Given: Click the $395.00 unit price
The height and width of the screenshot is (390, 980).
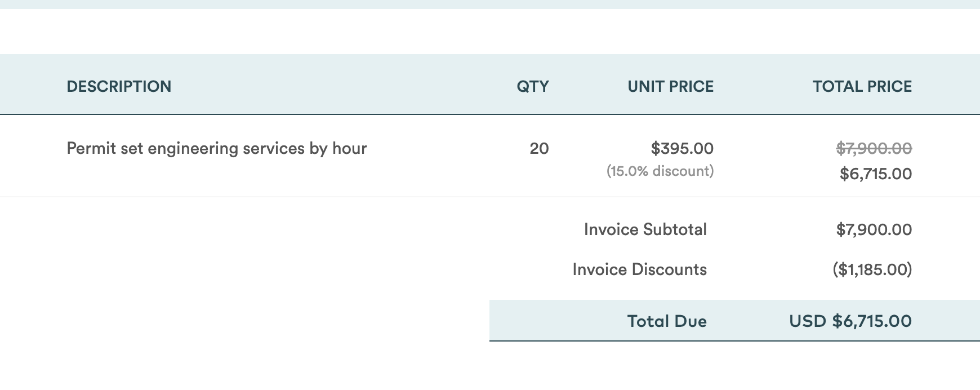Looking at the screenshot, I should (682, 148).
